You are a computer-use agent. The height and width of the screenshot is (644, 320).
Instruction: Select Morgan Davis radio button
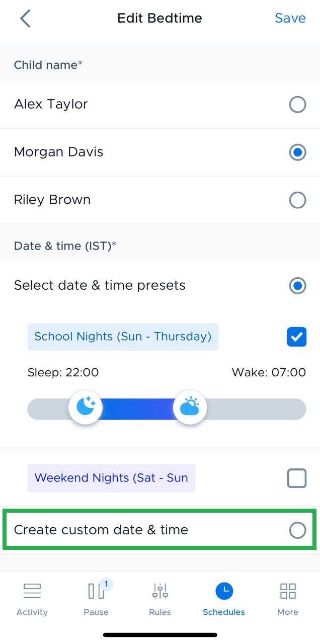click(297, 152)
